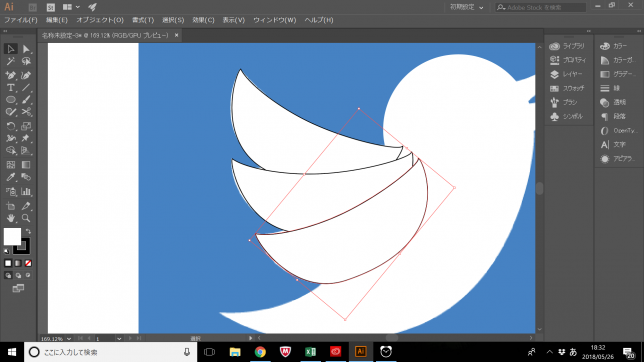Set paint mode to solid Color
The height and width of the screenshot is (362, 644).
pos(8,263)
